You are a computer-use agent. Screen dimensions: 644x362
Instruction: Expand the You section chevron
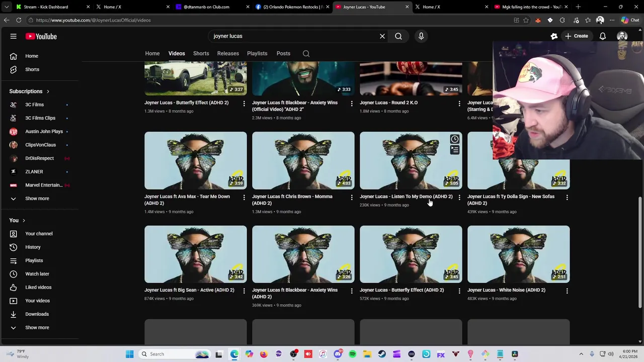click(x=24, y=220)
